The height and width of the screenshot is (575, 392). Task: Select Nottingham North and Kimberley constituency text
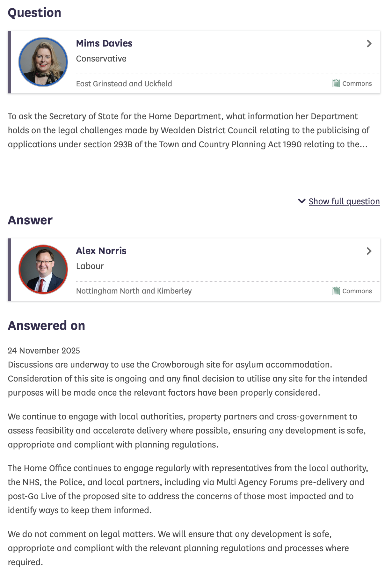coord(134,291)
